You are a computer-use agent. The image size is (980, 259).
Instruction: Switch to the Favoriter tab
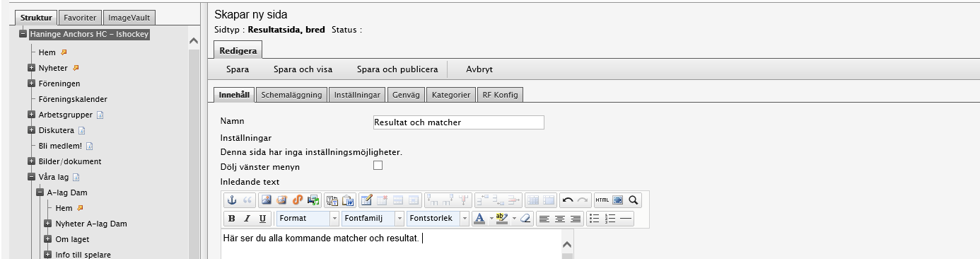tap(79, 17)
